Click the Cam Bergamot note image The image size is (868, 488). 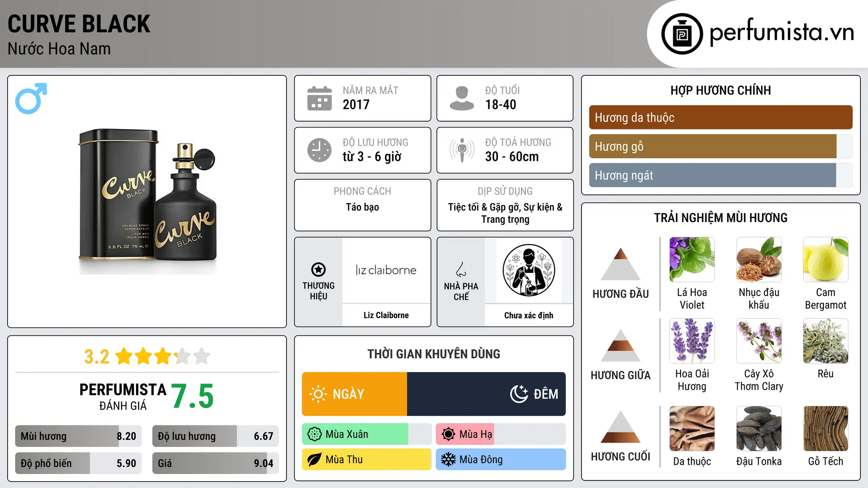click(826, 260)
